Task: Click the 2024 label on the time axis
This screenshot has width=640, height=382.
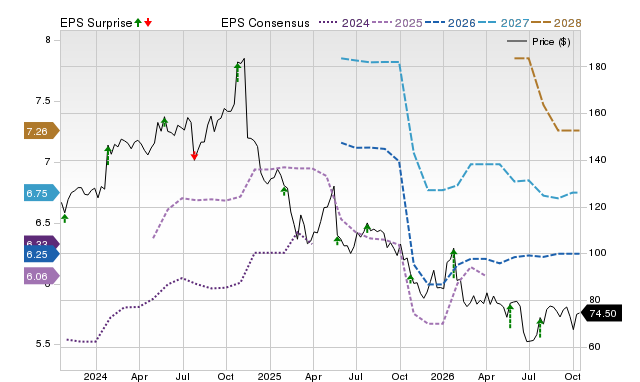Action: coord(95,376)
